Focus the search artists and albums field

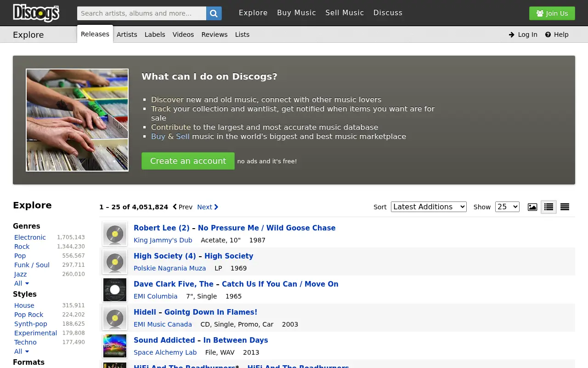(x=141, y=13)
